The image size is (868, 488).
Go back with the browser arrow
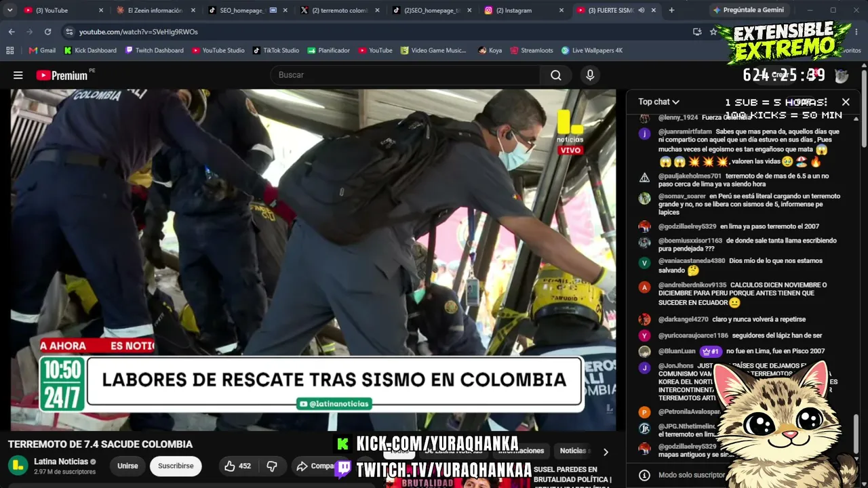[12, 32]
